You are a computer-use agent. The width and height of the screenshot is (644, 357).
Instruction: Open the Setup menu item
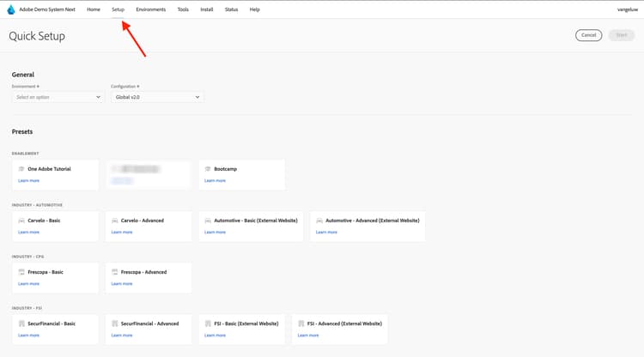pos(118,9)
